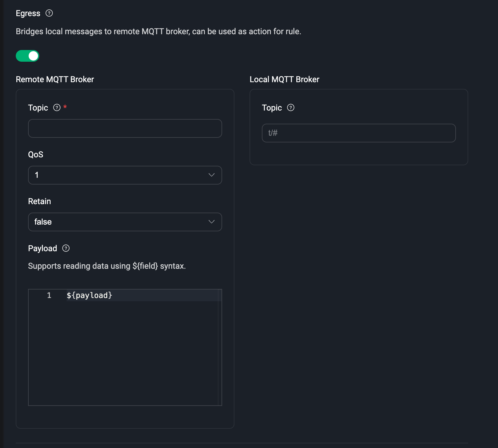Screen dimensions: 498x448
Task: Click the Remote MQTT Broker heading
Action: [x=55, y=80]
